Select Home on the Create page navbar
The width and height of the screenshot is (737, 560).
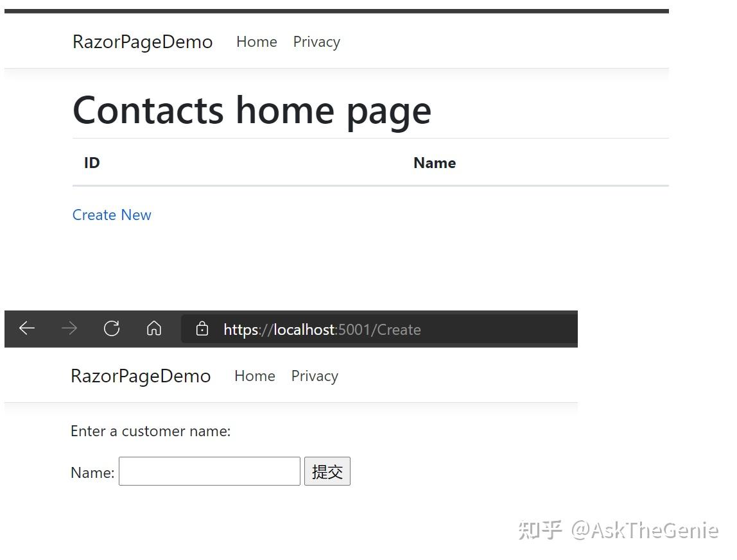pos(255,376)
